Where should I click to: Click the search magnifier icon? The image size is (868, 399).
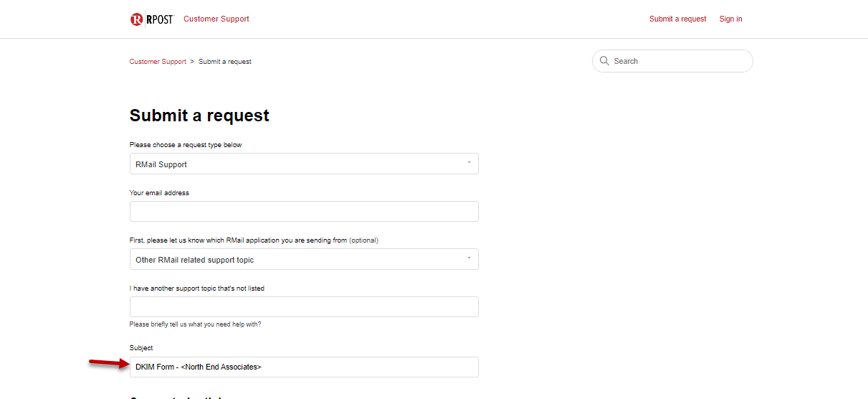pyautogui.click(x=604, y=61)
